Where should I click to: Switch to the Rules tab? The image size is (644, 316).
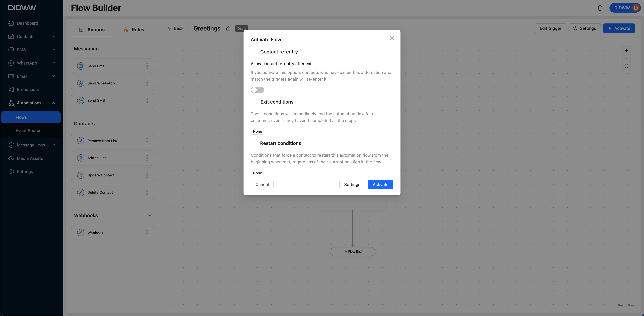[x=134, y=30]
